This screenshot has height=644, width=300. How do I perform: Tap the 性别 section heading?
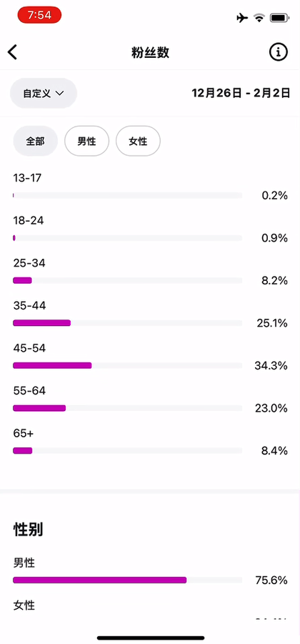coord(28,530)
